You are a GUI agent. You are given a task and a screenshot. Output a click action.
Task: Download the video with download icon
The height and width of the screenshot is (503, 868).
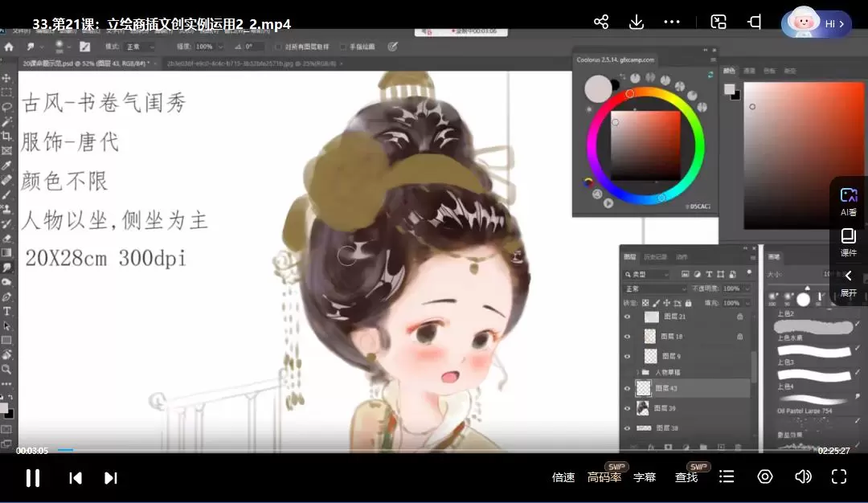coord(637,22)
